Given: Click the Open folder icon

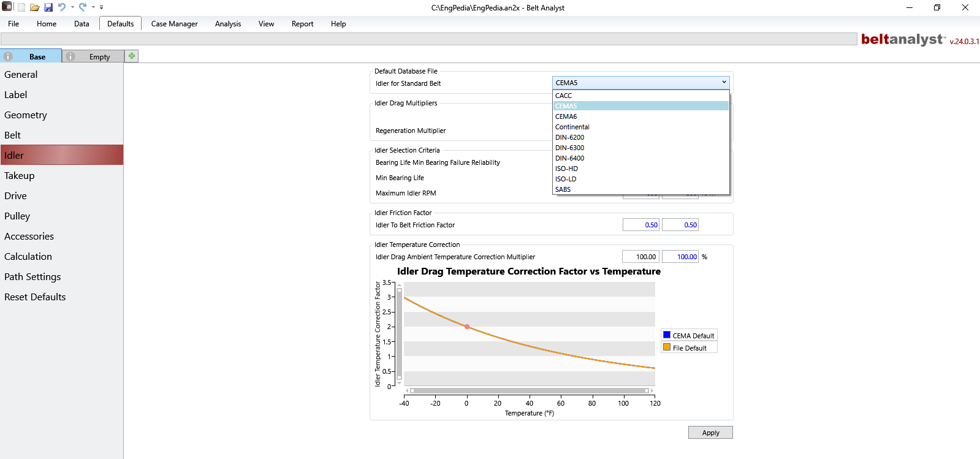Looking at the screenshot, I should [x=35, y=7].
